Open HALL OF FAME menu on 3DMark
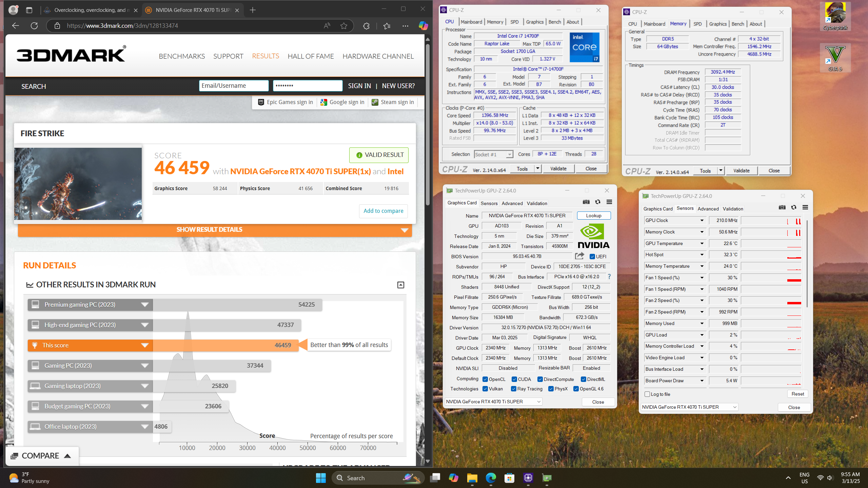This screenshot has height=488, width=868. (311, 56)
